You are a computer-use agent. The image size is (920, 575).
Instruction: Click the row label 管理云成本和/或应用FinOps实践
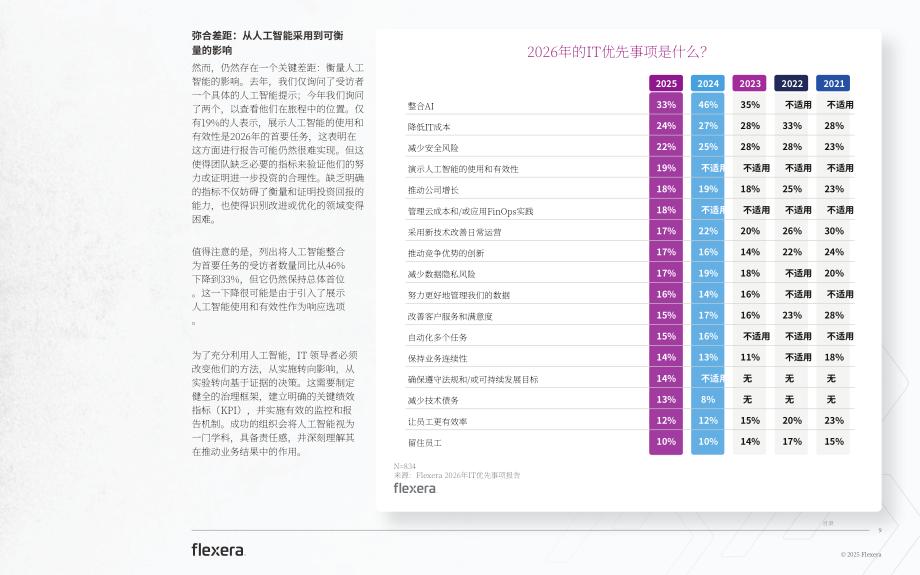471,211
